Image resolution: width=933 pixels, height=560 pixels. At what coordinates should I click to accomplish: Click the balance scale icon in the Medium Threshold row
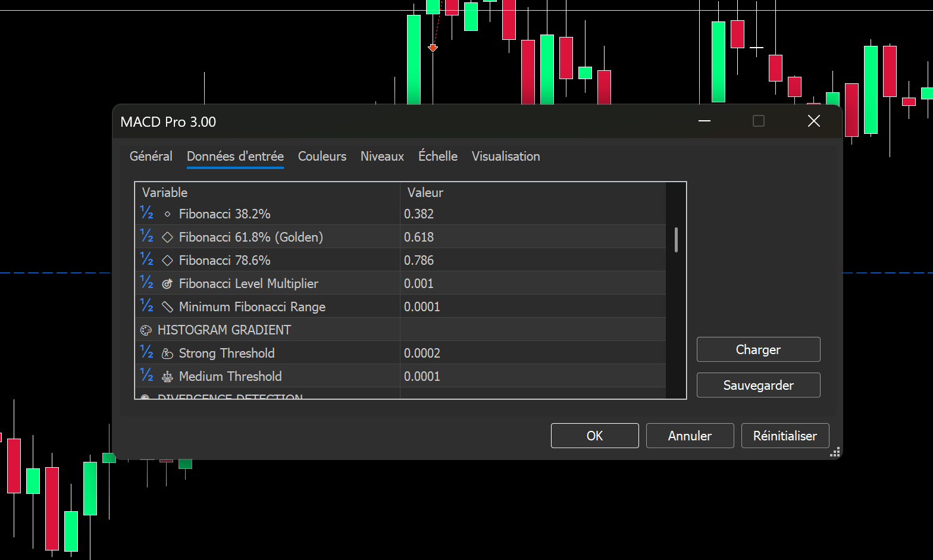[167, 377]
